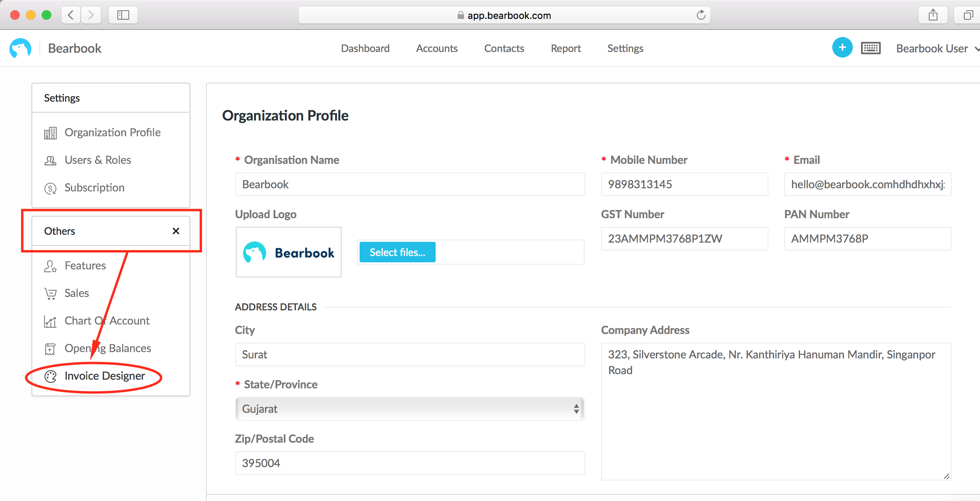Click the Safari share icon
This screenshot has width=980, height=501.
[x=933, y=15]
